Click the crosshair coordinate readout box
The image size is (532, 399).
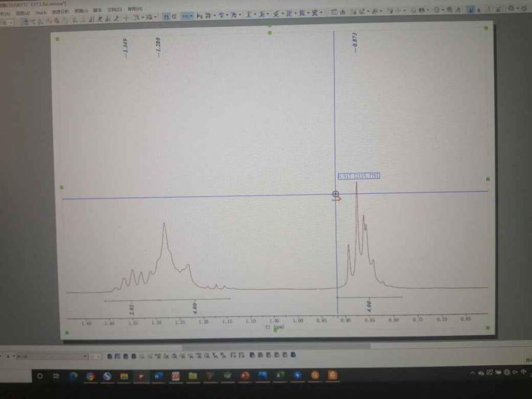pyautogui.click(x=359, y=176)
